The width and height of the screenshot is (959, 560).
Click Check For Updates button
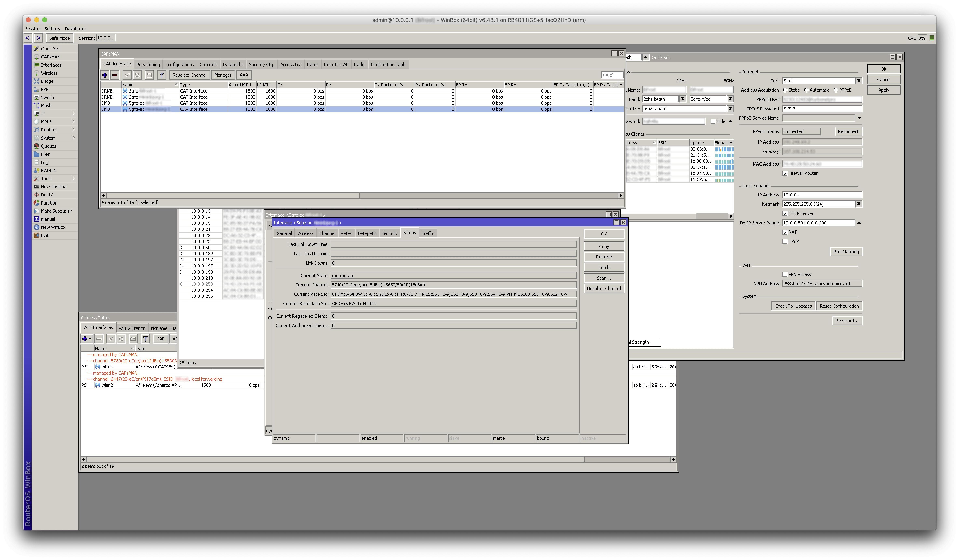pos(793,306)
